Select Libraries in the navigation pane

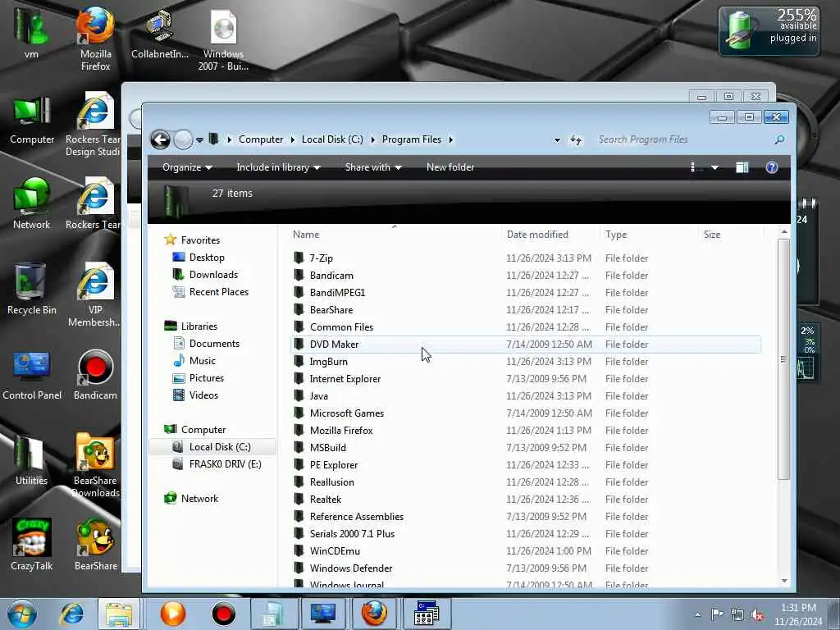199,326
